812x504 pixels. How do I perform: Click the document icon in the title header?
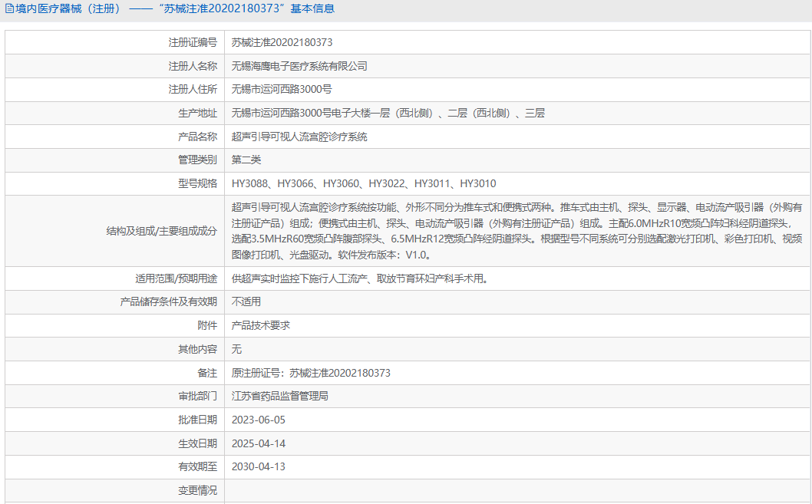(x=9, y=8)
